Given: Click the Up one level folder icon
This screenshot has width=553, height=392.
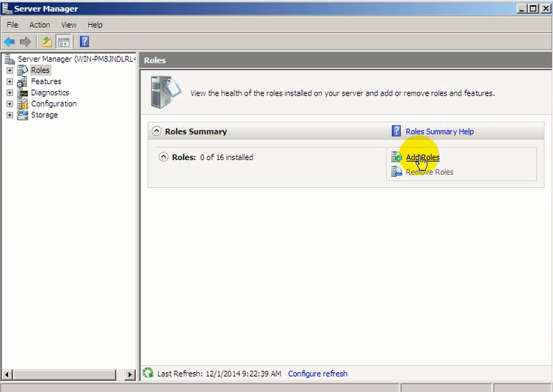Looking at the screenshot, I should pos(47,42).
